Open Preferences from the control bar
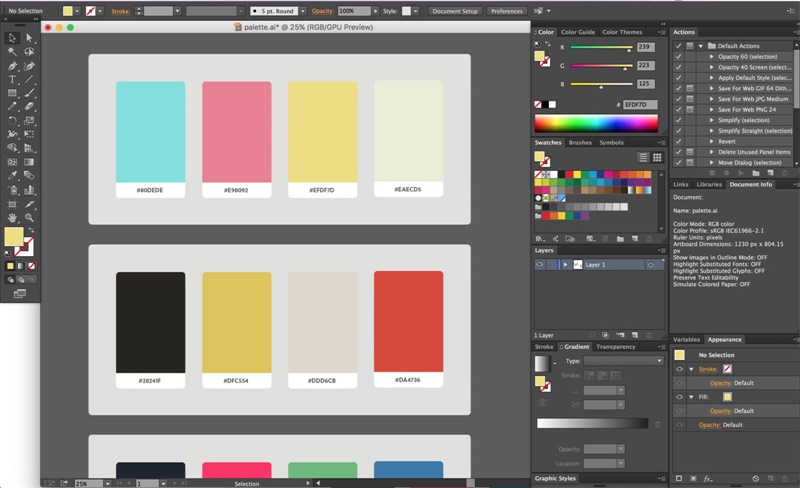 pos(507,11)
